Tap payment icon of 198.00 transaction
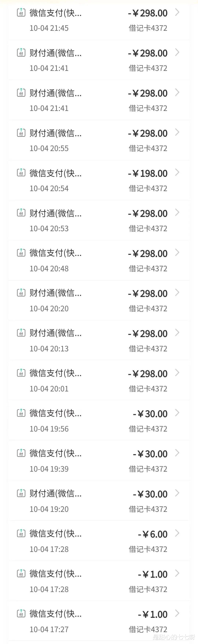 pos(21,172)
